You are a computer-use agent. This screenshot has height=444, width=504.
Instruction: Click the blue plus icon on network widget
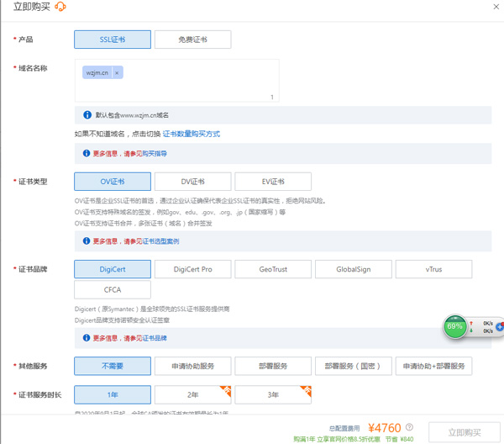(x=500, y=326)
